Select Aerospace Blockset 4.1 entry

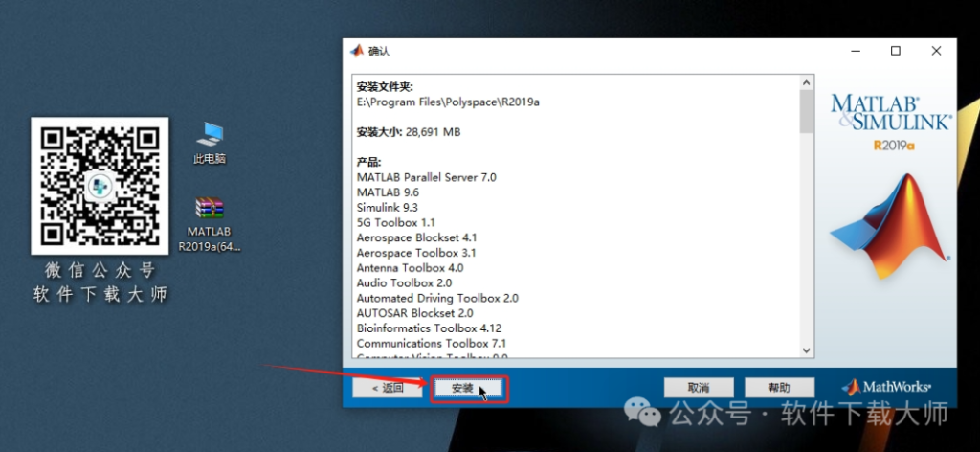417,237
